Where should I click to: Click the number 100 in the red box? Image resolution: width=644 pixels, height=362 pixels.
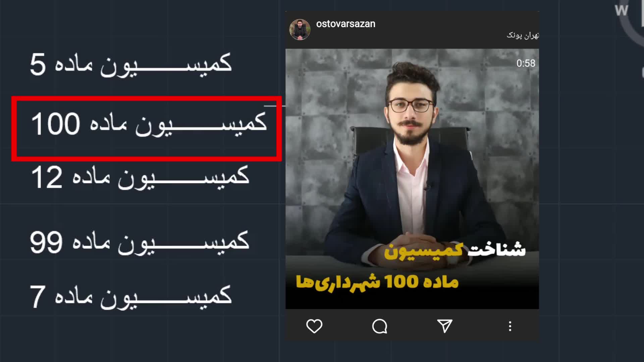click(x=56, y=124)
